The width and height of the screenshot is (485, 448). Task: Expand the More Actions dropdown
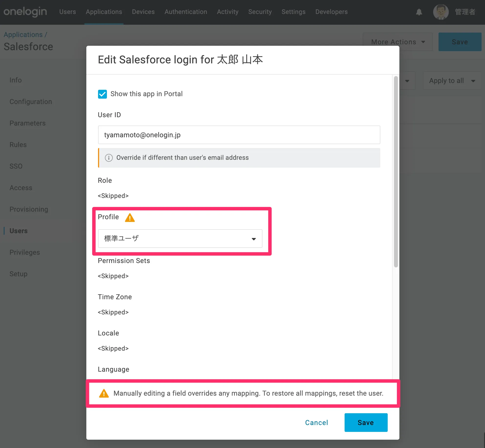pyautogui.click(x=397, y=42)
